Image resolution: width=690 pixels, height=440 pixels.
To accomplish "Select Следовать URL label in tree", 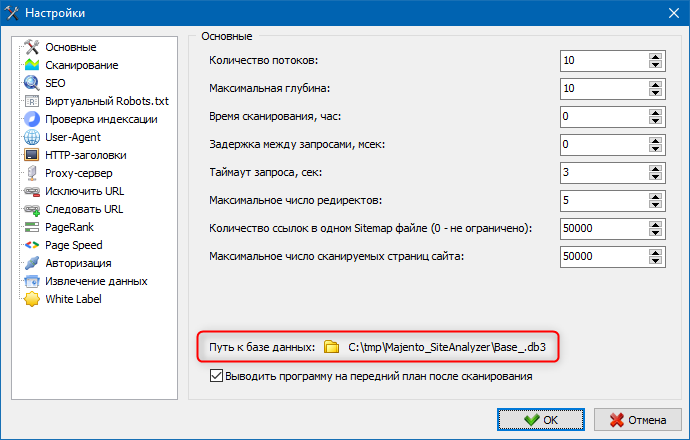I will tap(84, 209).
